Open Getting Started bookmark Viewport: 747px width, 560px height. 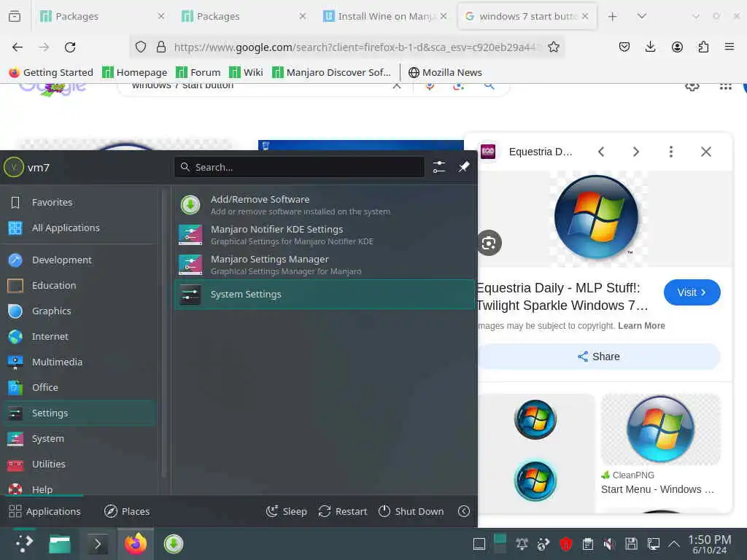click(x=51, y=72)
